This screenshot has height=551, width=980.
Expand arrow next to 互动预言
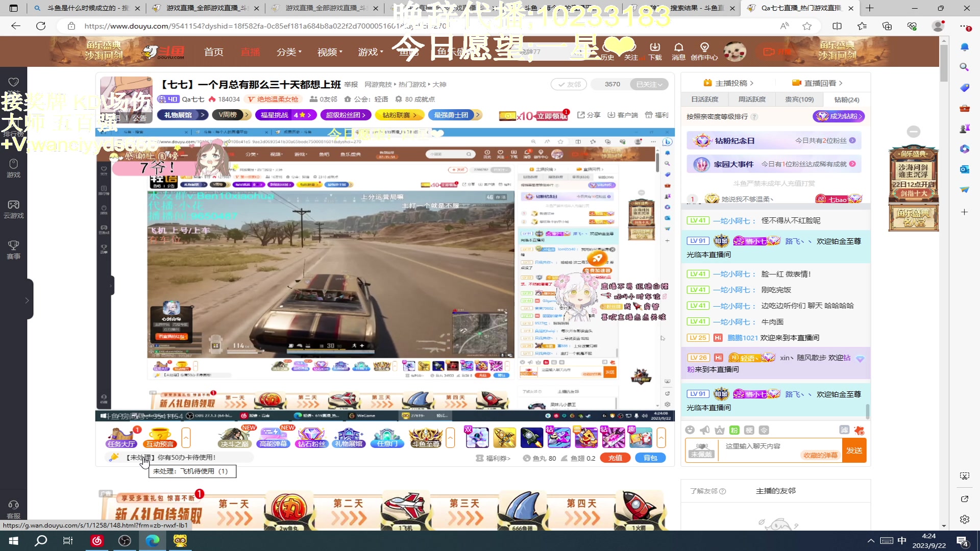[x=186, y=438]
